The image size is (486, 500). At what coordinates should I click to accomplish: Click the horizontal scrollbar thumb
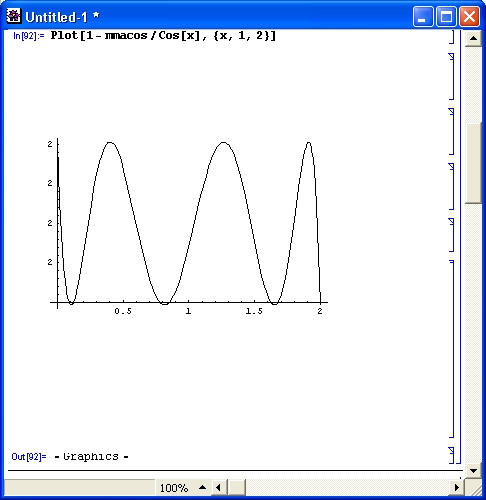pyautogui.click(x=237, y=488)
